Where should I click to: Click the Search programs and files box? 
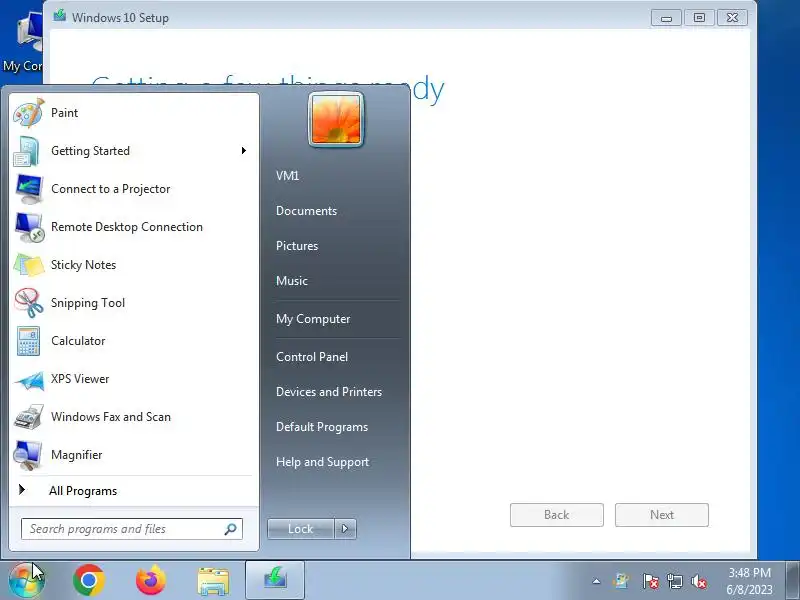click(x=132, y=529)
